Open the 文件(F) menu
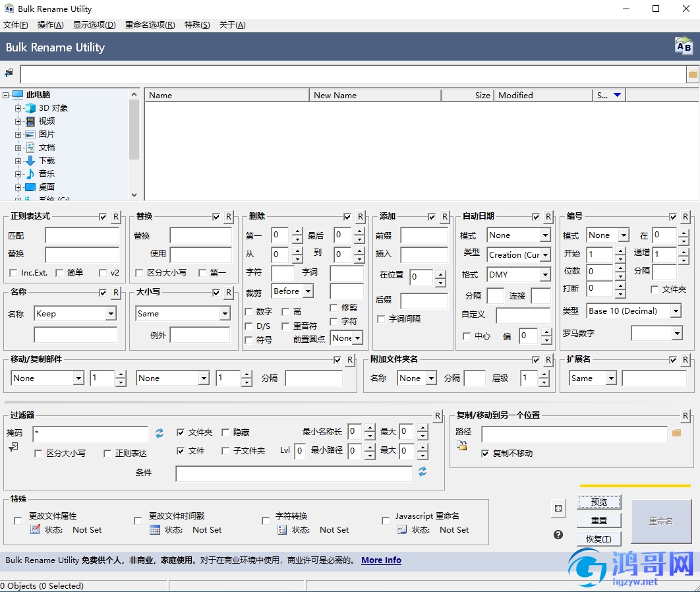Screen dimensions: 700x592 click(16, 25)
